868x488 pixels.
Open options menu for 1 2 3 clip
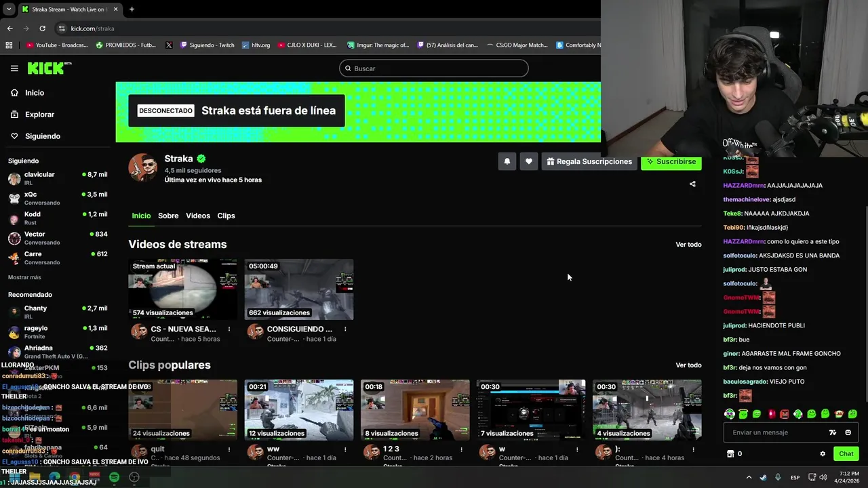click(461, 449)
